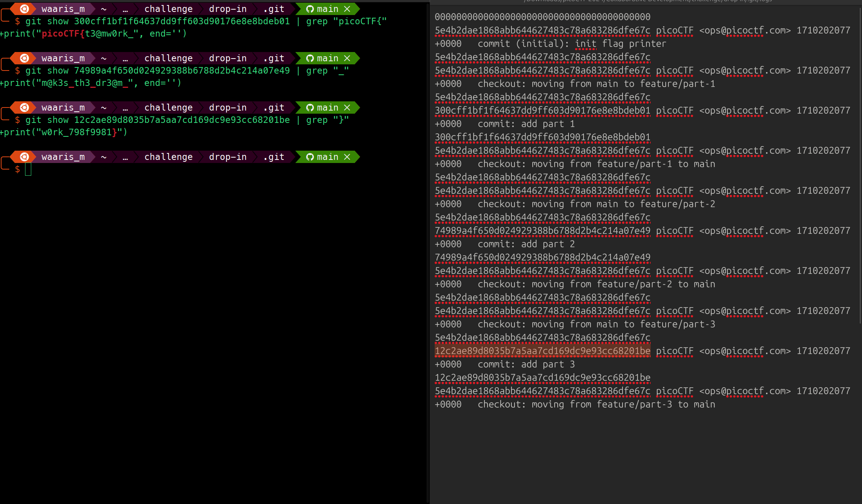Screen dimensions: 862x504
Task: Click the hash 74989a4f650d... before 'commit: add part 2'
Action: (542, 231)
